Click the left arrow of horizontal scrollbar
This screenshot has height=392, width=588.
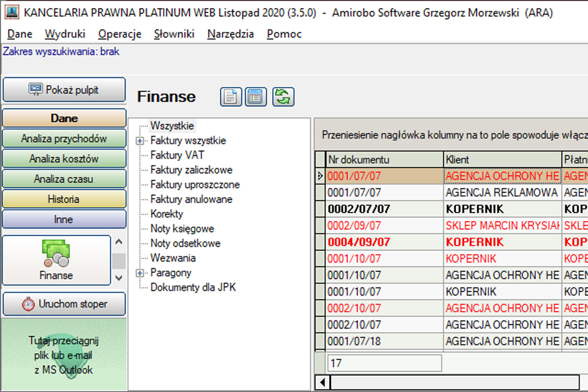coord(323,382)
